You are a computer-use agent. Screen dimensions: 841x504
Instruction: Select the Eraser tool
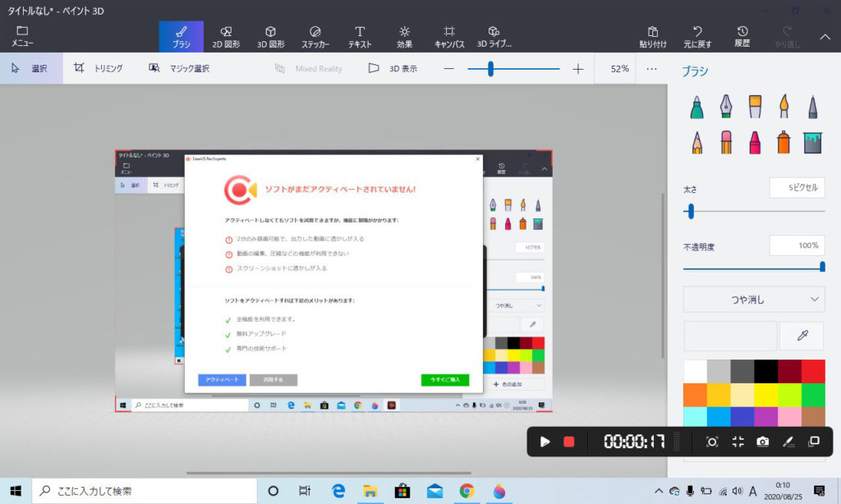(726, 143)
